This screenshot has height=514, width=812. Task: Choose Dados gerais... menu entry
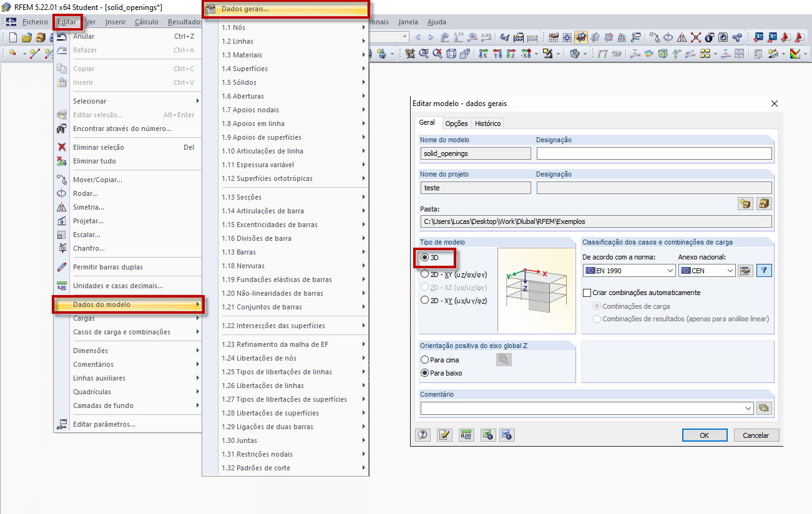286,9
